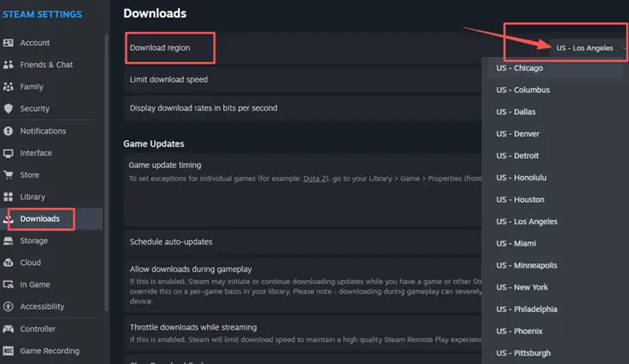Click the Cloud icon in sidebar

8,263
